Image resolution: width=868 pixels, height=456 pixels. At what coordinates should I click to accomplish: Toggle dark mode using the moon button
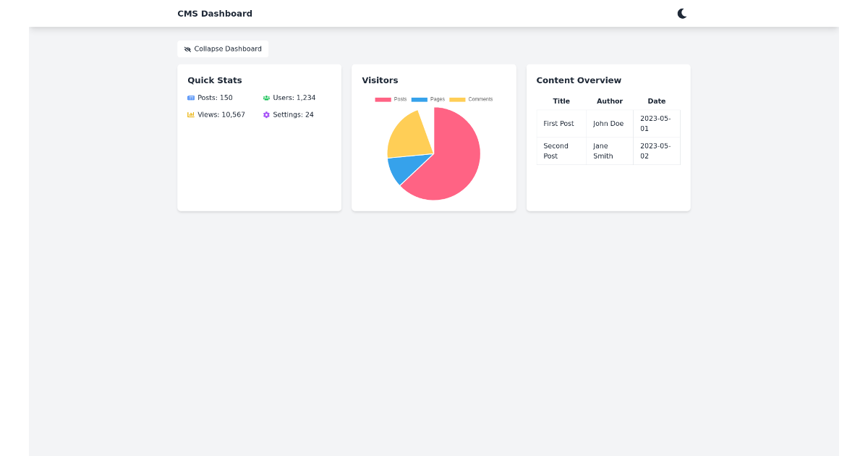pyautogui.click(x=681, y=12)
